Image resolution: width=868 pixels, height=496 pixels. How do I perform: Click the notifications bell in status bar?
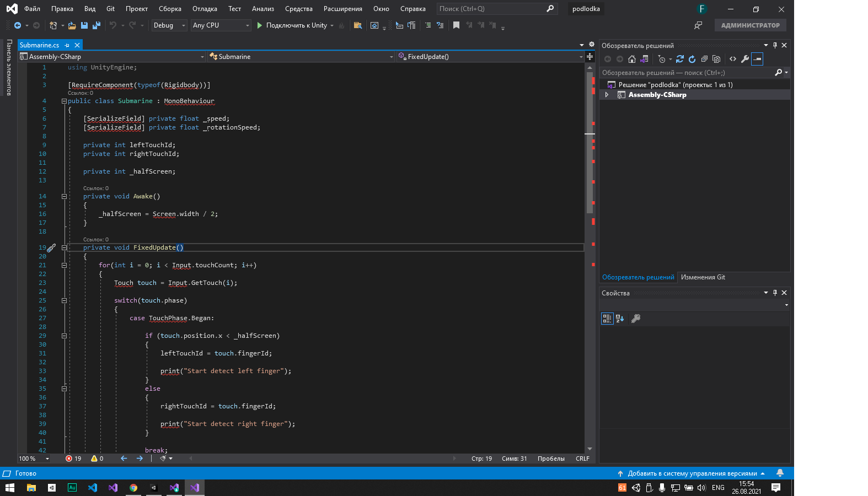point(780,473)
